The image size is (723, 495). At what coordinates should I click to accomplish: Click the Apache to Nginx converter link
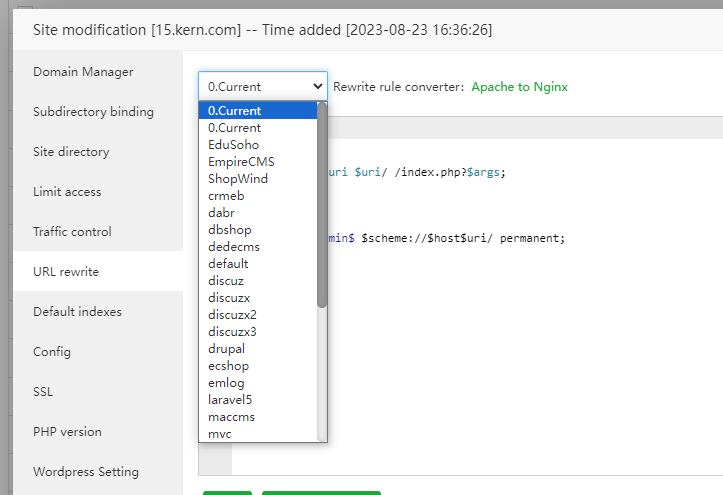pos(519,87)
